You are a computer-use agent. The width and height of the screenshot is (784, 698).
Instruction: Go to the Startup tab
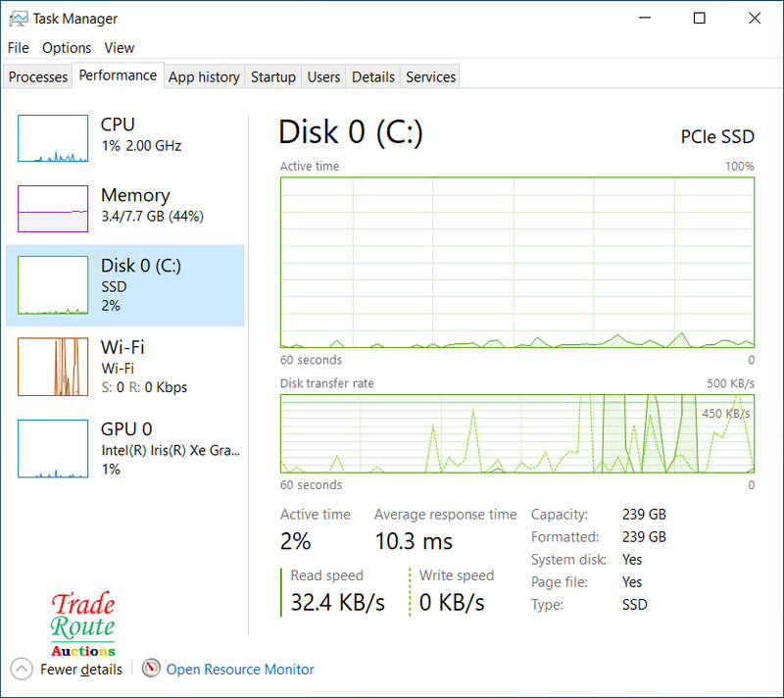tap(272, 77)
